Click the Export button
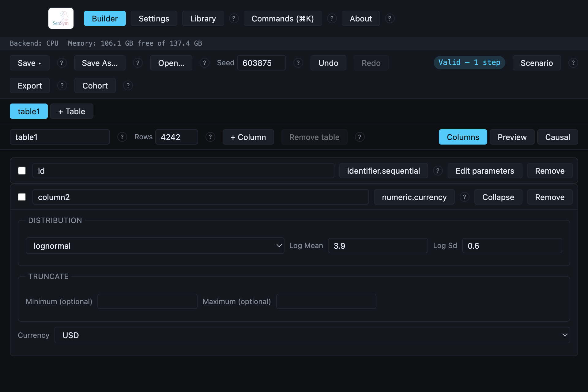588x392 pixels. 30,85
